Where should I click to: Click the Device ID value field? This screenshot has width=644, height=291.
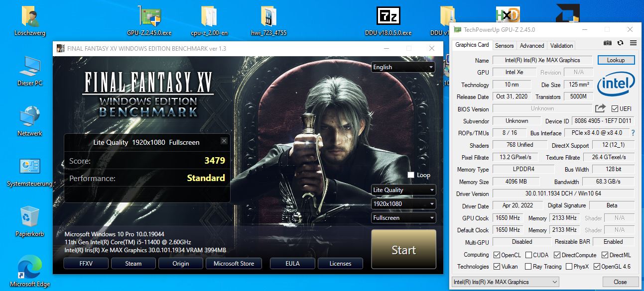pos(602,121)
